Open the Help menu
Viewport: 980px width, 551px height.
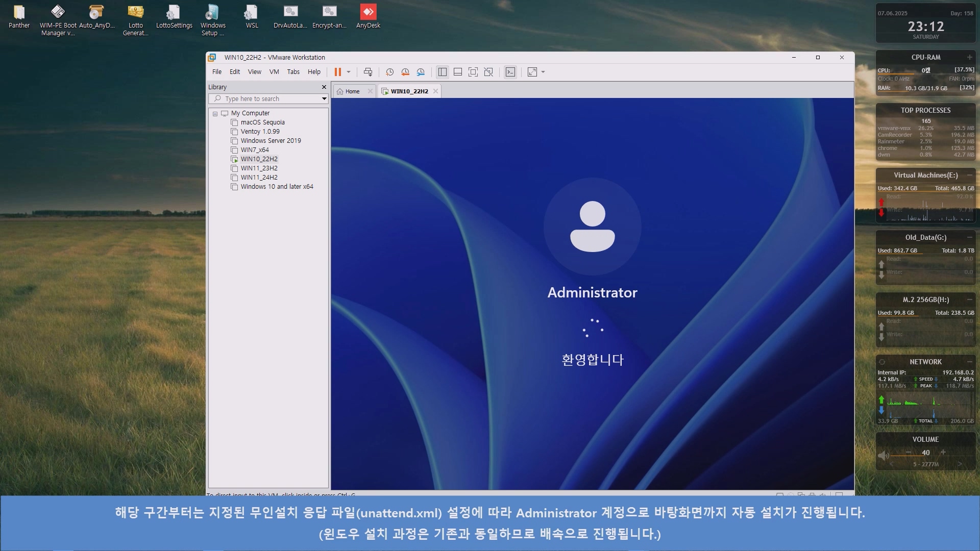314,72
